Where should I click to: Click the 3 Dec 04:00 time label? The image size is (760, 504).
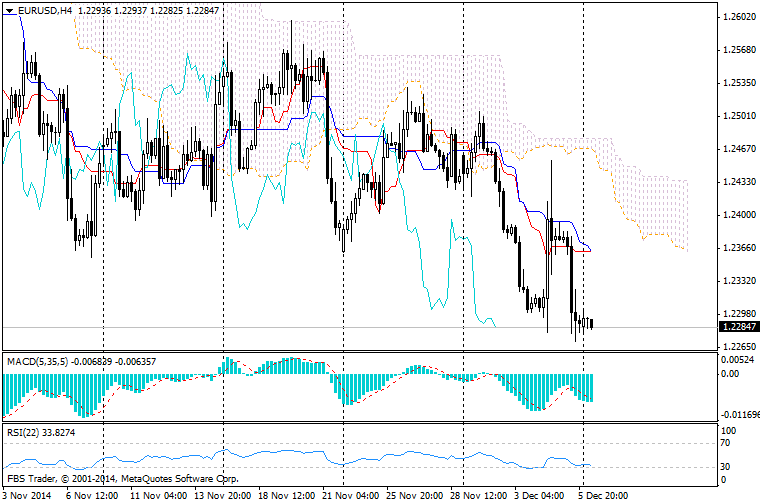pyautogui.click(x=539, y=496)
